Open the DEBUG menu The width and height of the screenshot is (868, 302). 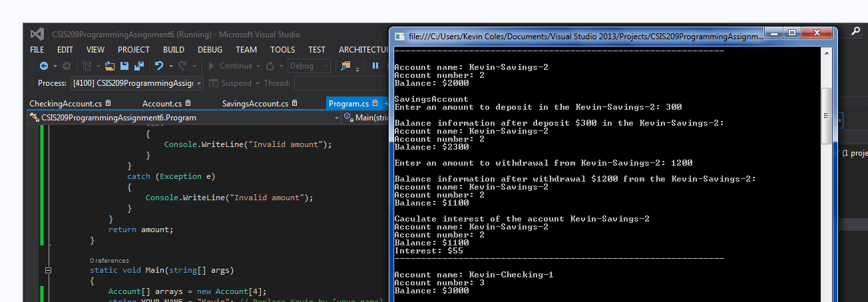210,50
